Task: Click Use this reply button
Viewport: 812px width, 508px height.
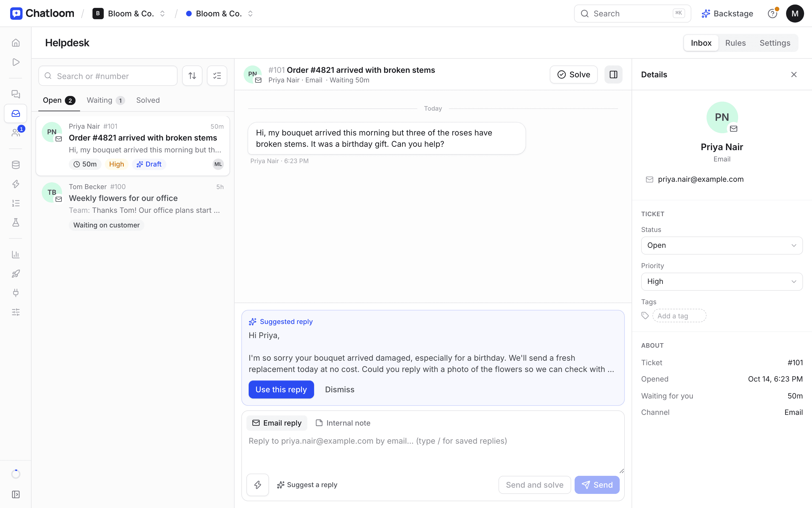Action: tap(281, 389)
